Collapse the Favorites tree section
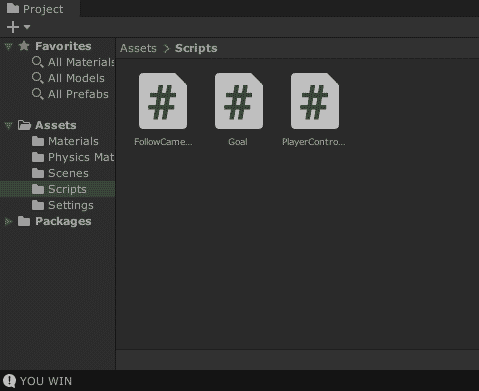Viewport: 479px width, 391px height. point(8,46)
